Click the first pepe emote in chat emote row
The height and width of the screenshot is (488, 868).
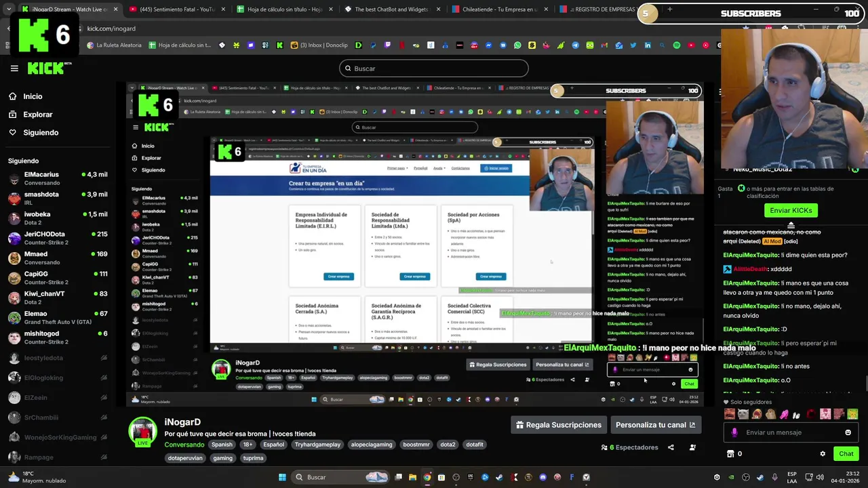(730, 414)
